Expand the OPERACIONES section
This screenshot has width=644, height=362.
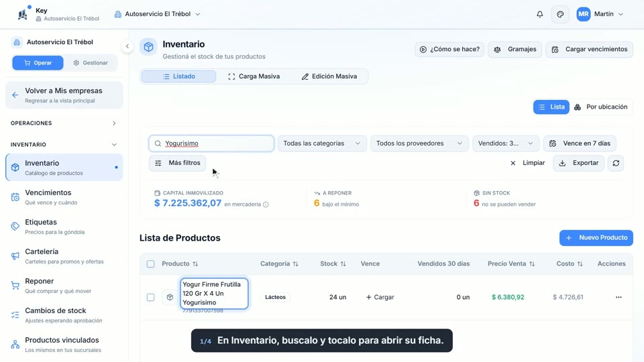(x=64, y=123)
